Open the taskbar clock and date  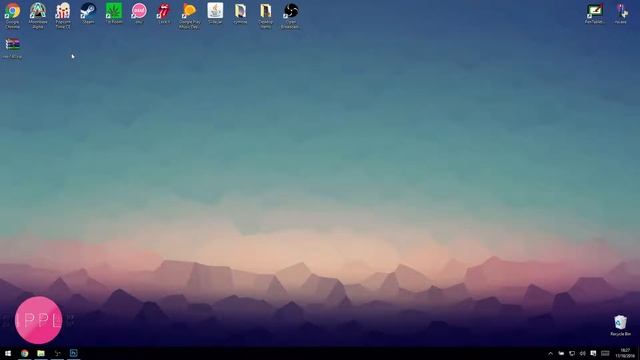tap(625, 353)
